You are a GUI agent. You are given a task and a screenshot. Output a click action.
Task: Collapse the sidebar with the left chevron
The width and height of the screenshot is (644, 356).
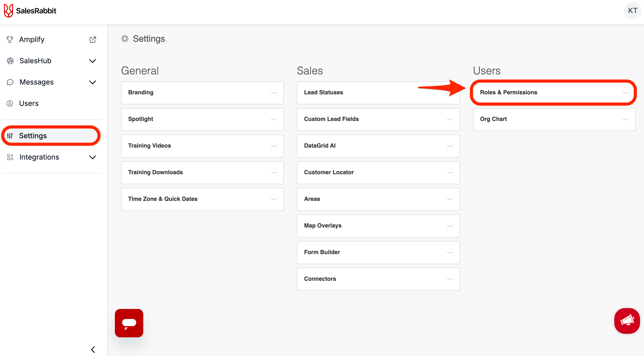point(93,350)
